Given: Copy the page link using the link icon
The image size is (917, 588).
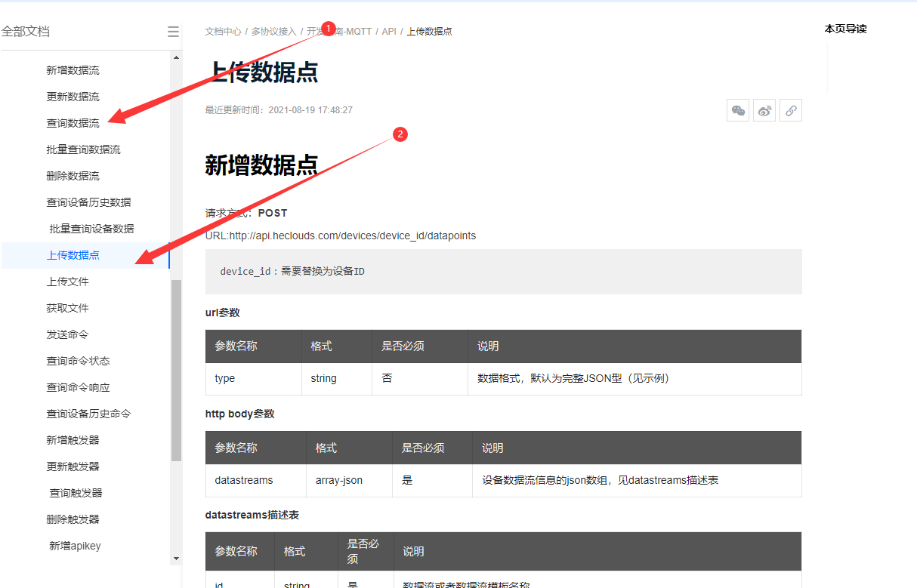Looking at the screenshot, I should point(791,110).
